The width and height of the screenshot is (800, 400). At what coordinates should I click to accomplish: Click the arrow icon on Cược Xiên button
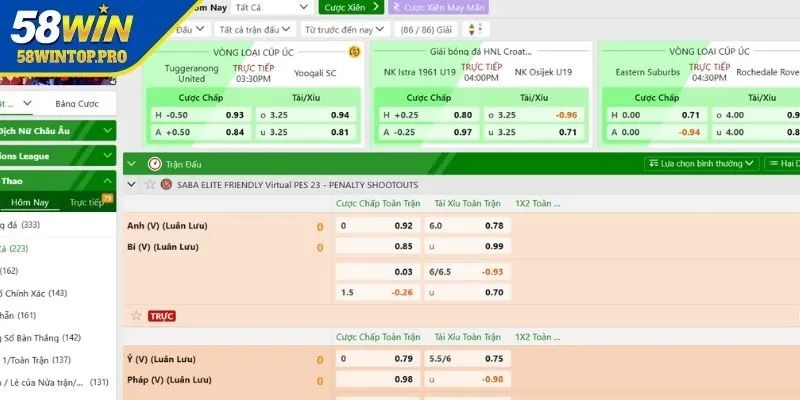(376, 7)
